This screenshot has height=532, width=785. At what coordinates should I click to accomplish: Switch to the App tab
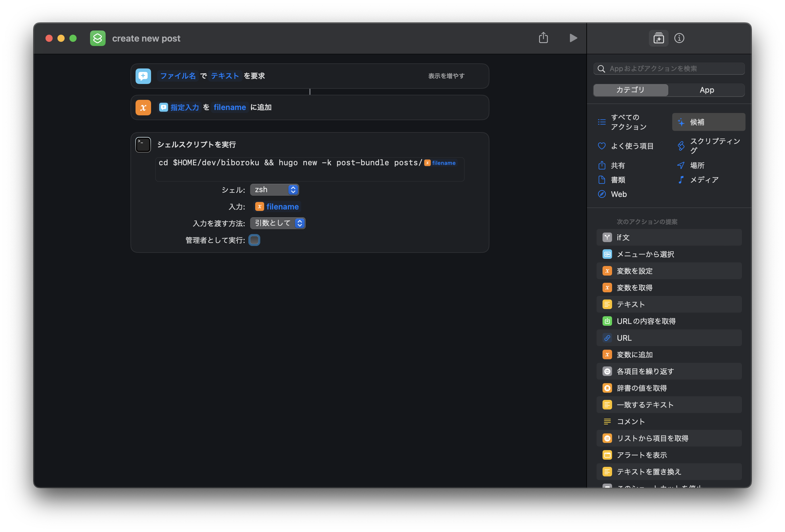tap(706, 90)
